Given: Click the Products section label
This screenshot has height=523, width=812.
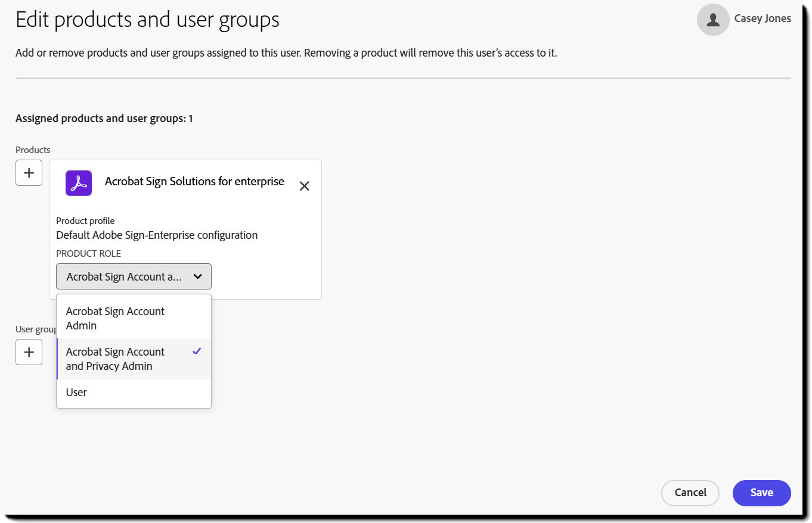Looking at the screenshot, I should [x=32, y=150].
